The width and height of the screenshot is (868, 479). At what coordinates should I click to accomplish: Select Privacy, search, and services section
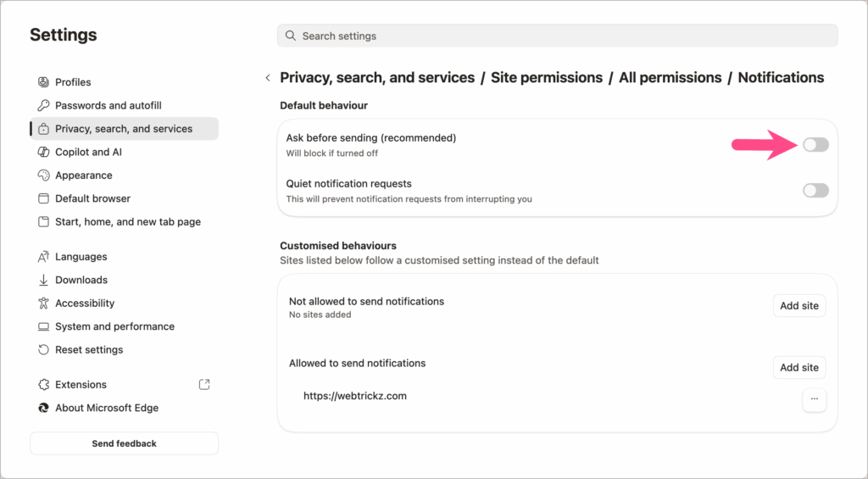pos(125,129)
